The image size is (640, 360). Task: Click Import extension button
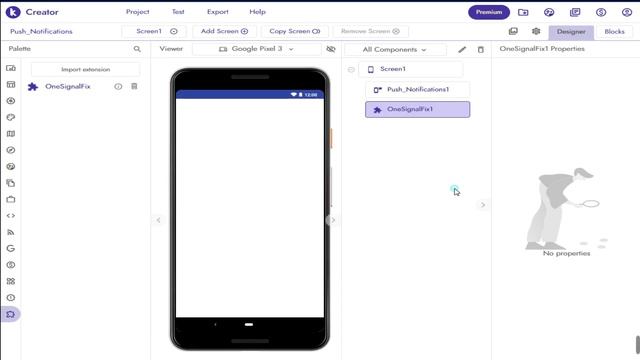tap(86, 69)
